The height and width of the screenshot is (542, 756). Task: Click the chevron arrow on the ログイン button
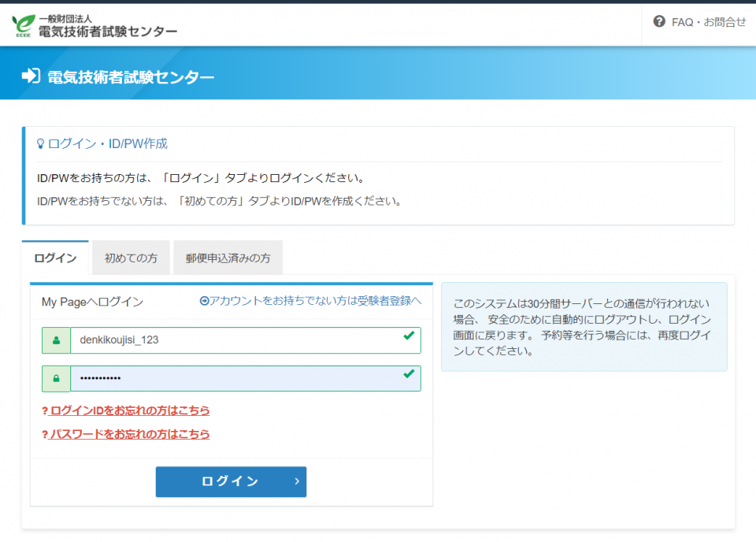point(296,481)
